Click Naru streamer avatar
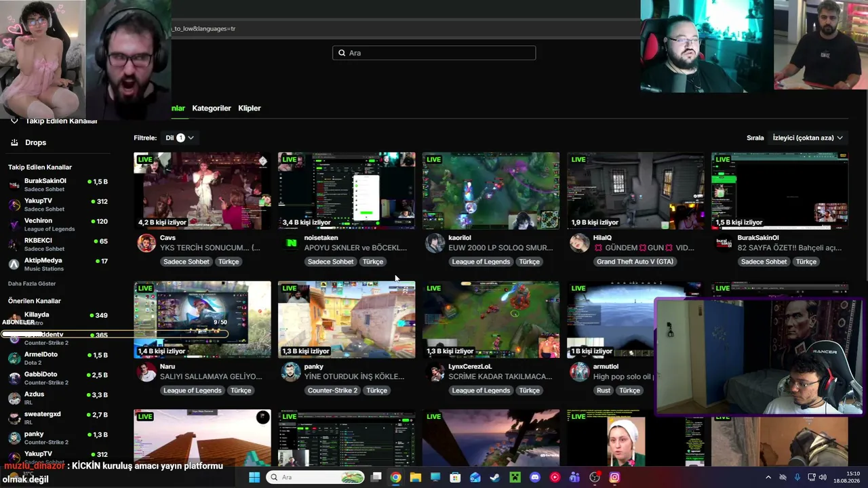The width and height of the screenshot is (868, 488). tap(146, 371)
